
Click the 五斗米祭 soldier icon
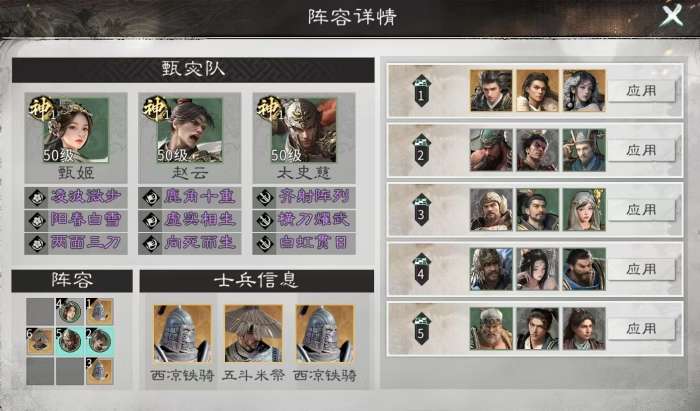(x=253, y=333)
